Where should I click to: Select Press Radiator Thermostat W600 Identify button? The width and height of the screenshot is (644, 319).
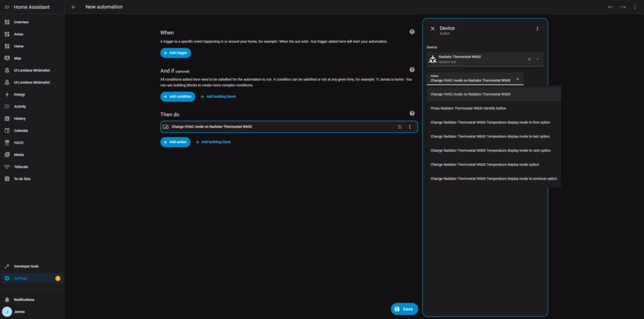pyautogui.click(x=468, y=108)
